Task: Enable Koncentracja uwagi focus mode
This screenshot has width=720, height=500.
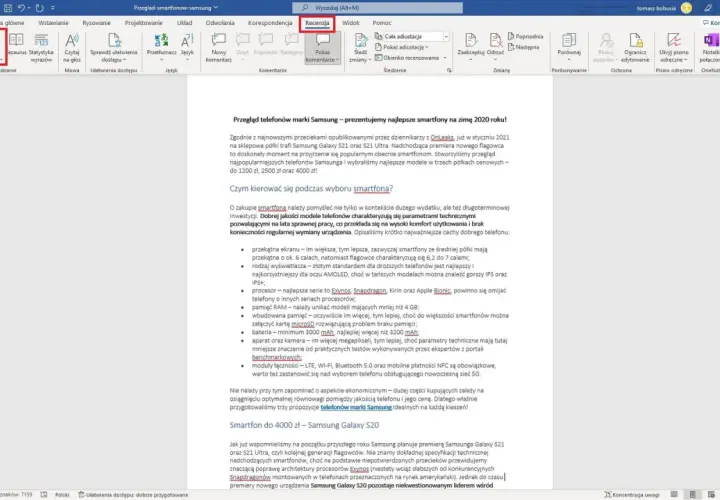Action: 632,494
